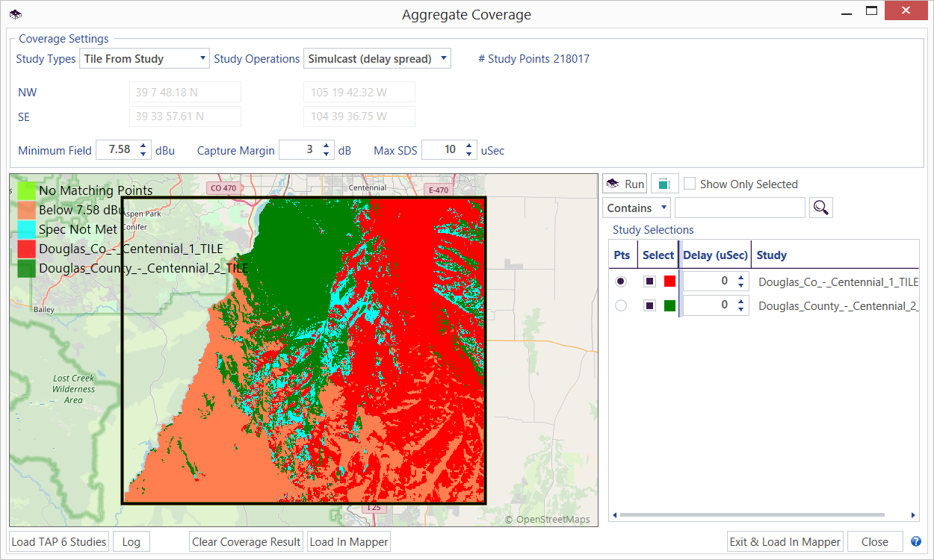Increase the Max SDS value
The height and width of the screenshot is (560, 934).
469,146
